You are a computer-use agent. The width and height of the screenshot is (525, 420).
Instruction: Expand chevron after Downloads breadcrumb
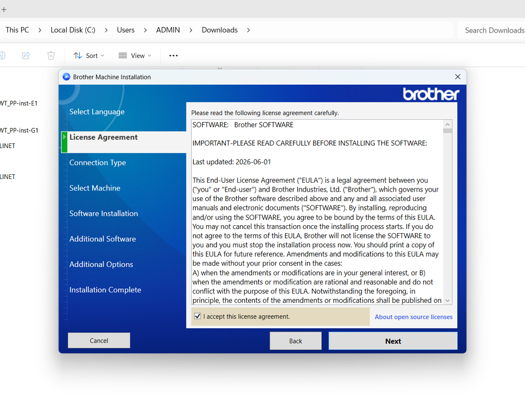[x=248, y=30]
